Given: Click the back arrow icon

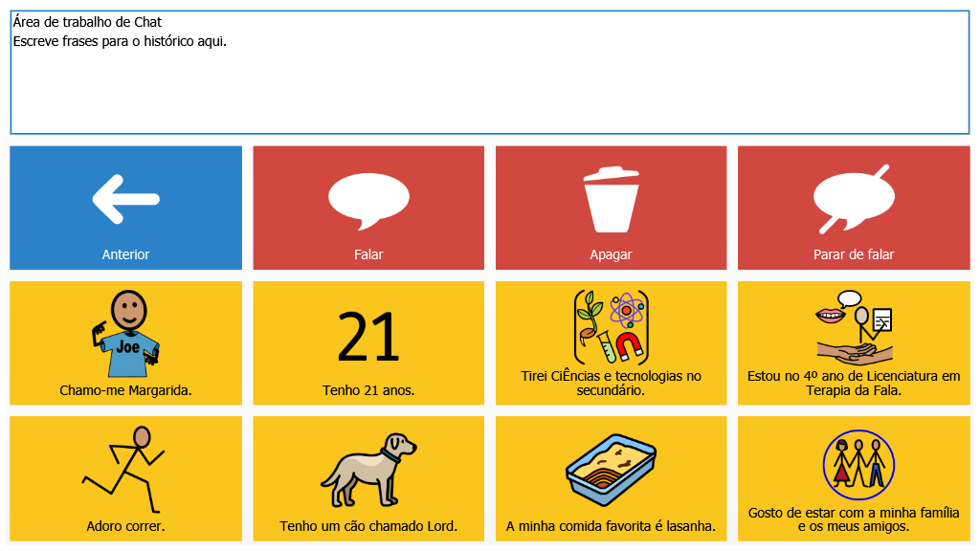Looking at the screenshot, I should click(x=125, y=199).
